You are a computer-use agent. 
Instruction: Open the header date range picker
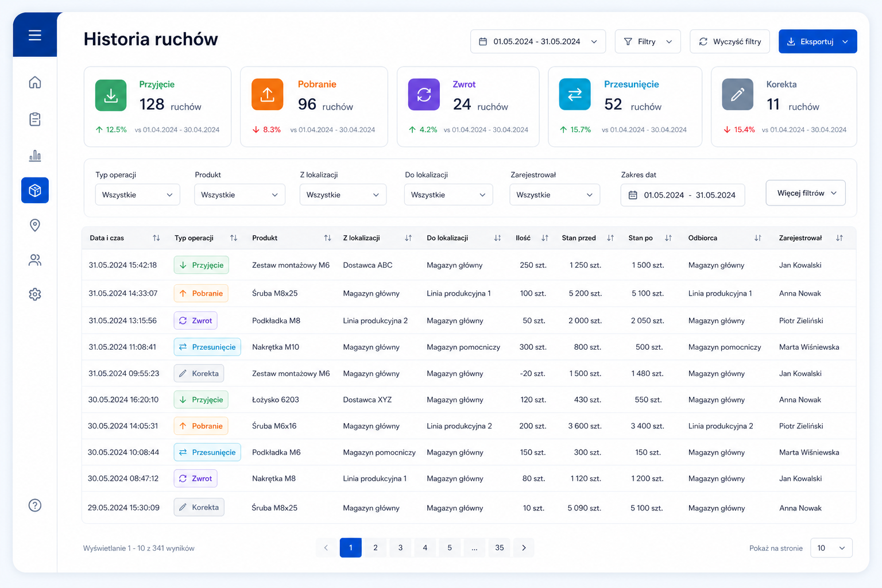coord(538,41)
